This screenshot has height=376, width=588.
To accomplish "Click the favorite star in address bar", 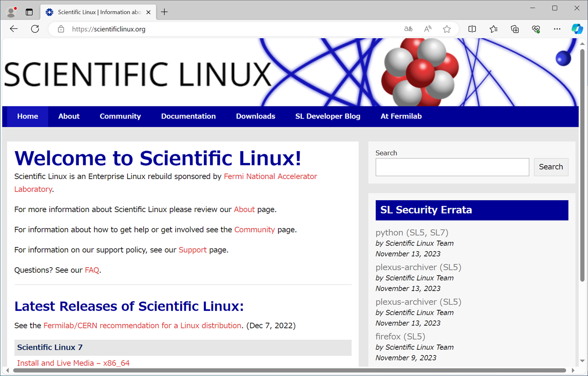I will [x=447, y=29].
